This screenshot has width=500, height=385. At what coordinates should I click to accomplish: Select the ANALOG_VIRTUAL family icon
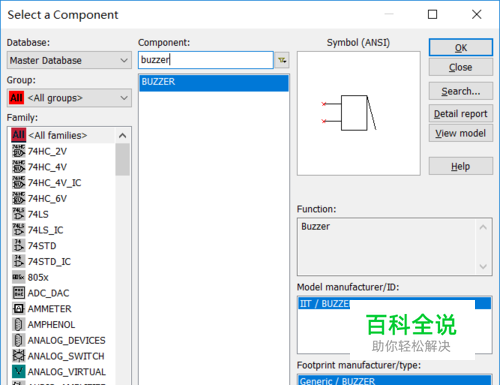18,372
